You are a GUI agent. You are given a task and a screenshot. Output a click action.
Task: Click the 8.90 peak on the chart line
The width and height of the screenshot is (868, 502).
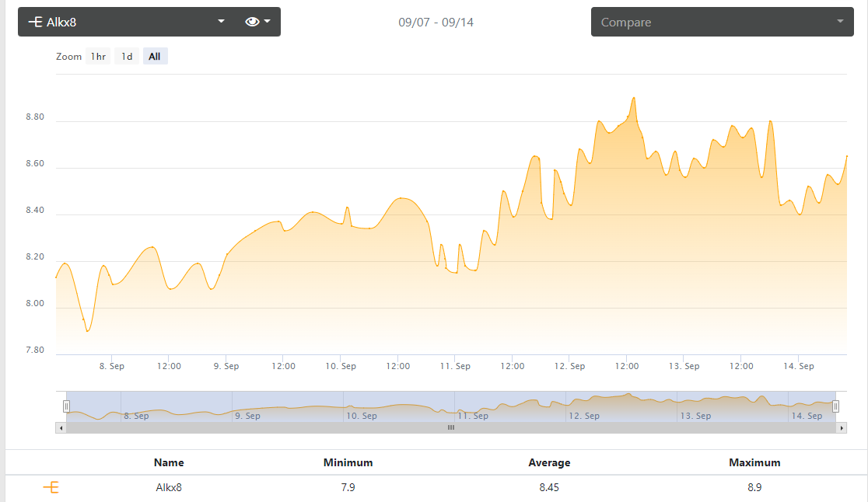pos(633,98)
